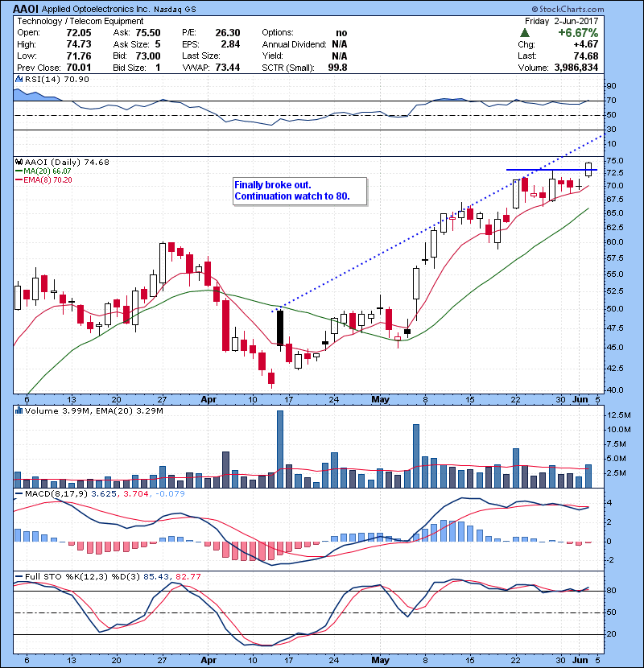Click the AAOI (Daily) 74.68 chart label
The height and width of the screenshot is (668, 644).
(x=67, y=162)
